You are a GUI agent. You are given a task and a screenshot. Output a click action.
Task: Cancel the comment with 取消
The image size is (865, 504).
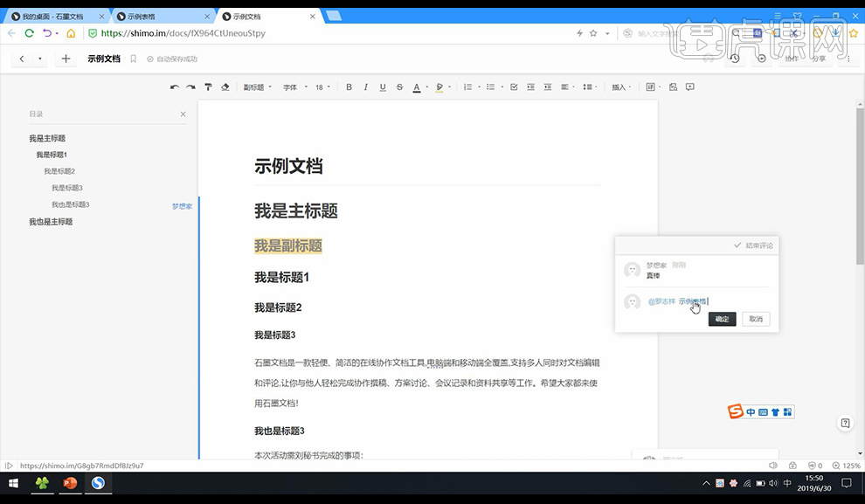point(756,319)
